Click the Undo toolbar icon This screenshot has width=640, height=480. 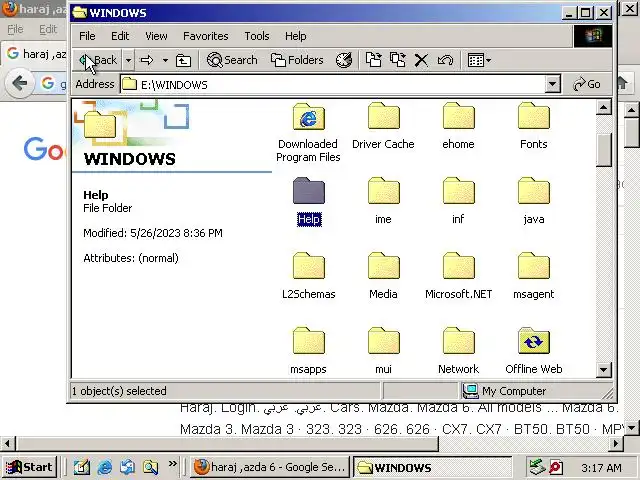[x=445, y=60]
